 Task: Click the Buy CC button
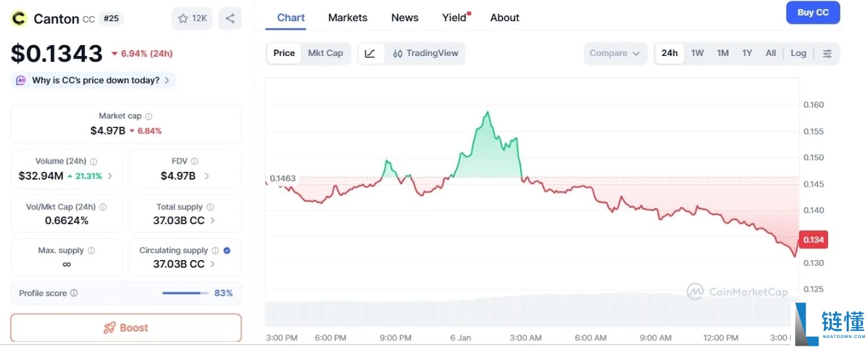click(813, 12)
